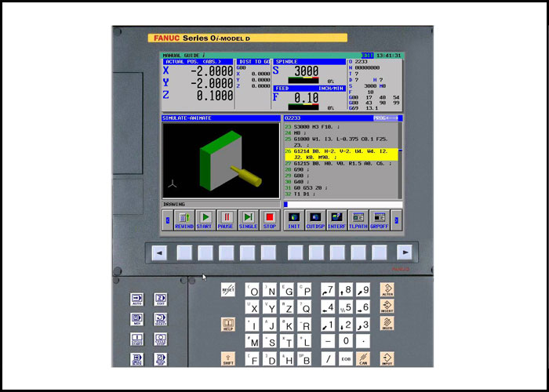This screenshot has height=392, width=549.
Task: Click the INSERT edit key
Action: tap(387, 307)
